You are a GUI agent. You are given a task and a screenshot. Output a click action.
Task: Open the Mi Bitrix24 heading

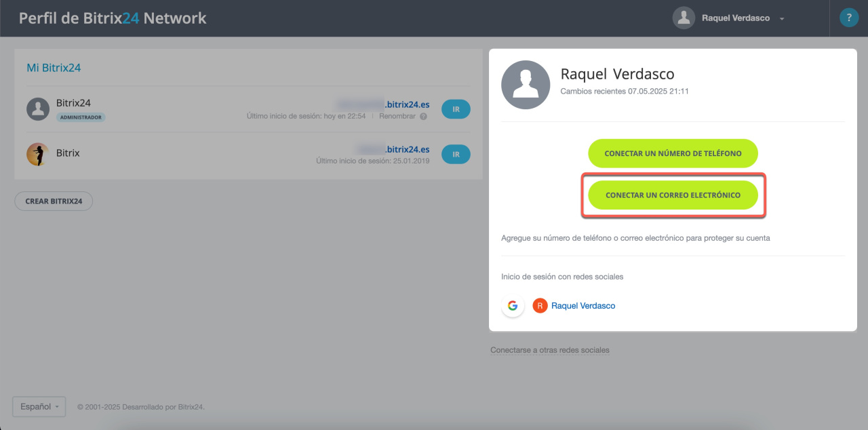click(54, 68)
